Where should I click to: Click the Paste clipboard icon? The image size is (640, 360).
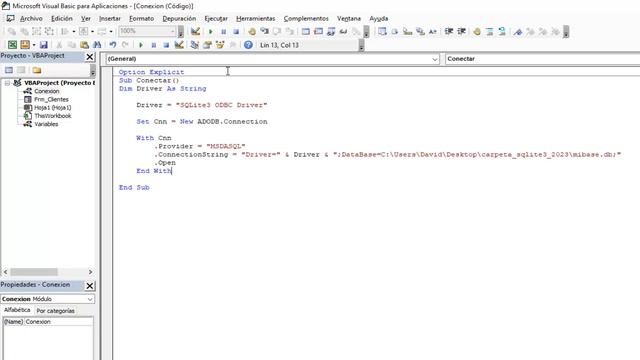click(84, 45)
